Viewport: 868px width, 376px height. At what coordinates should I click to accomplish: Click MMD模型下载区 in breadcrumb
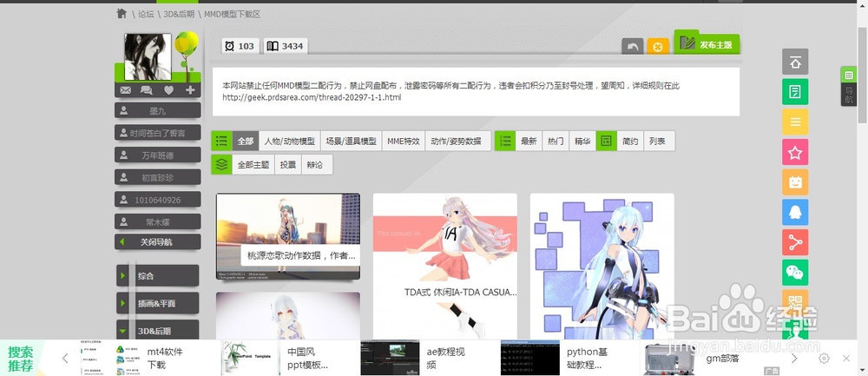(x=232, y=14)
